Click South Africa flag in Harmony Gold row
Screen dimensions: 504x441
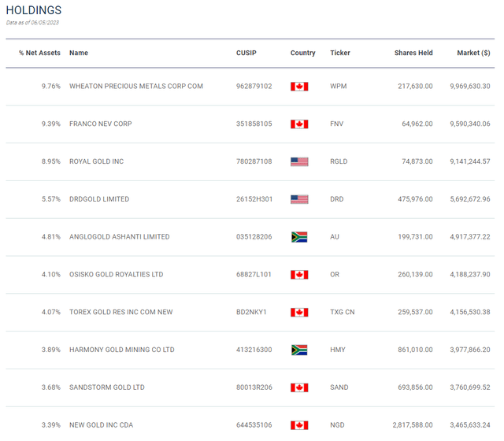(299, 350)
